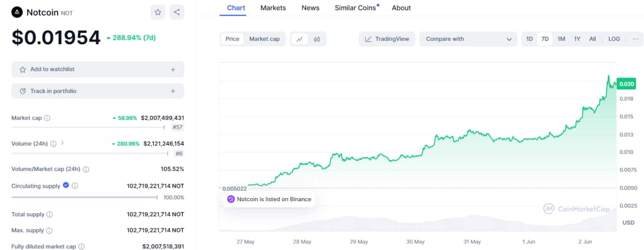Click the Volume (24h) rank slider bar
Viewport: 644px width, 250px height.
tap(90, 153)
